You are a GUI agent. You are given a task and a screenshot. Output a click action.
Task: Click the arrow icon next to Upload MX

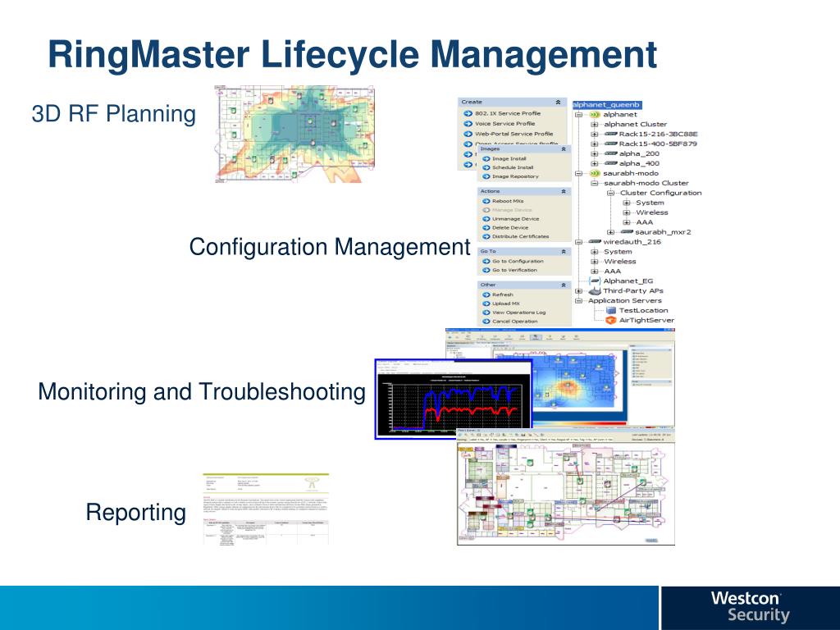486,304
